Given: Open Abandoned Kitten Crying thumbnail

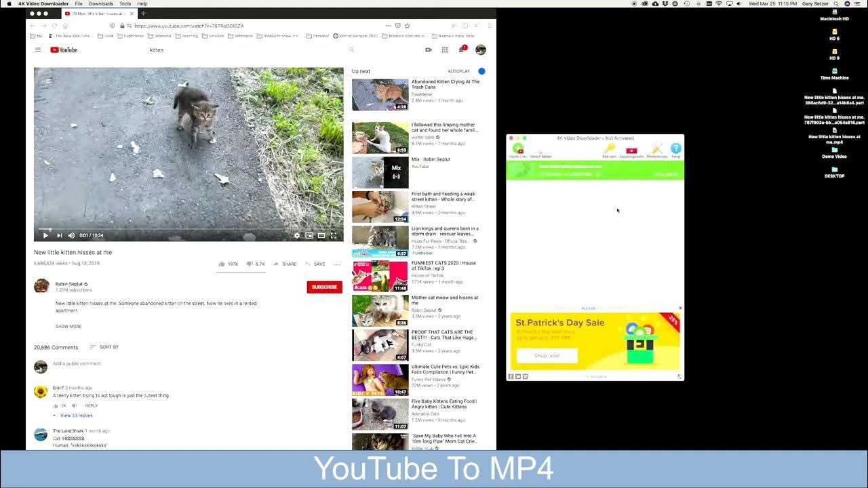Looking at the screenshot, I should [x=380, y=95].
